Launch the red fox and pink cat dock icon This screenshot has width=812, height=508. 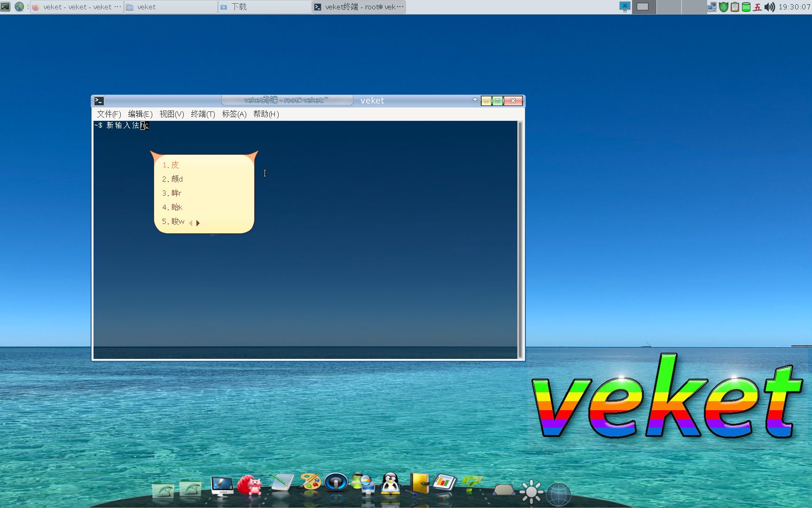point(250,484)
